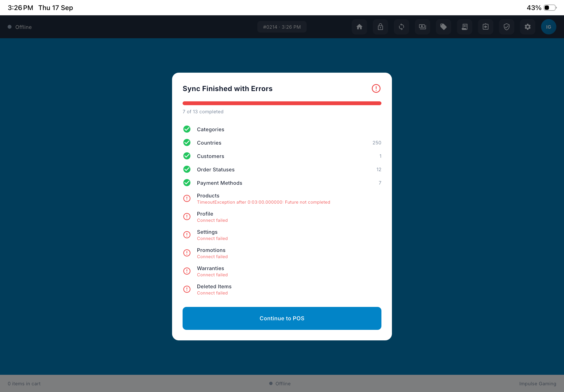Tap the error icon beside Profile
564x392 pixels.
tap(187, 217)
